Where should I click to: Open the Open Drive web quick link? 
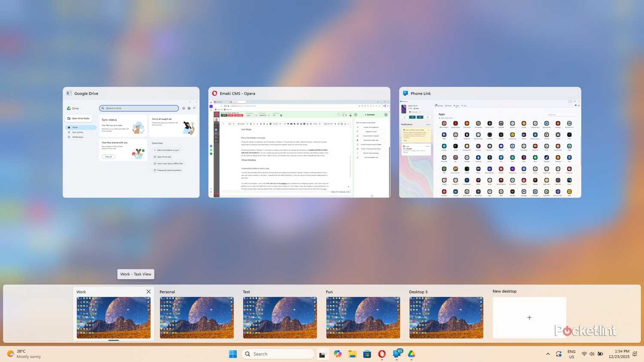pyautogui.click(x=164, y=157)
